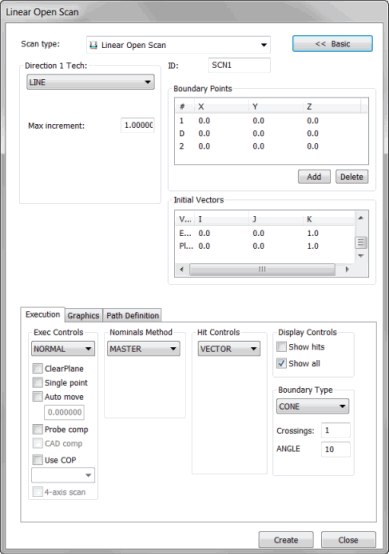The height and width of the screenshot is (554, 389).
Task: Click the Auto move distance field 0.000000
Action: (64, 412)
